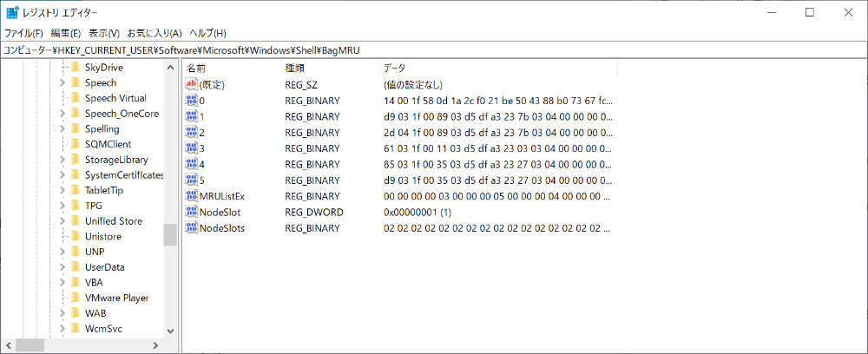Open the 編集(E) menu
868x354 pixels.
point(66,33)
